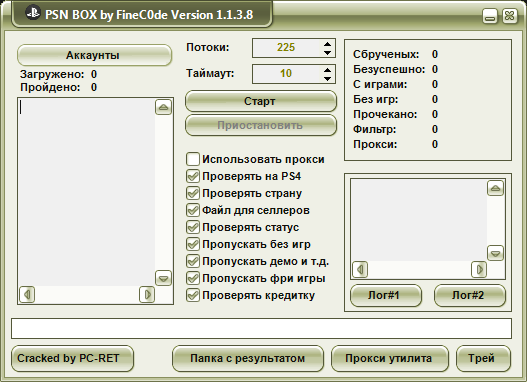This screenshot has width=527, height=382.
Task: Open Лог#1
Action: point(386,296)
